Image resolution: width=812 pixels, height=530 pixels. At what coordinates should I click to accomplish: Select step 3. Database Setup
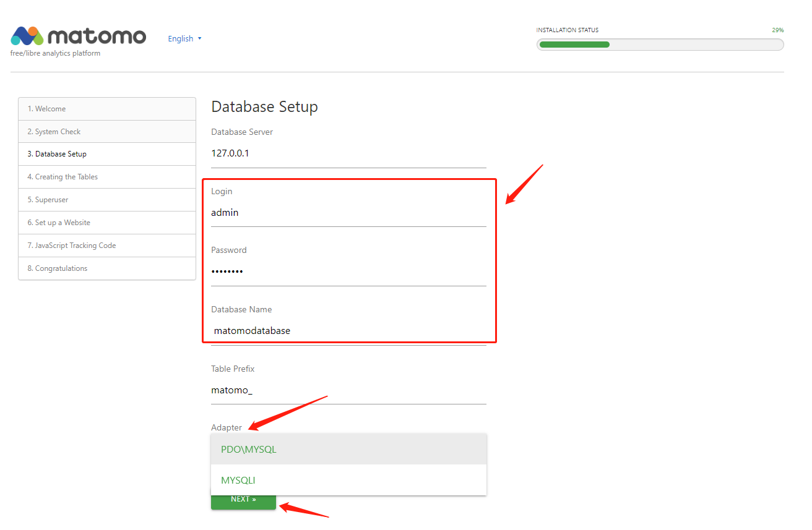[107, 154]
